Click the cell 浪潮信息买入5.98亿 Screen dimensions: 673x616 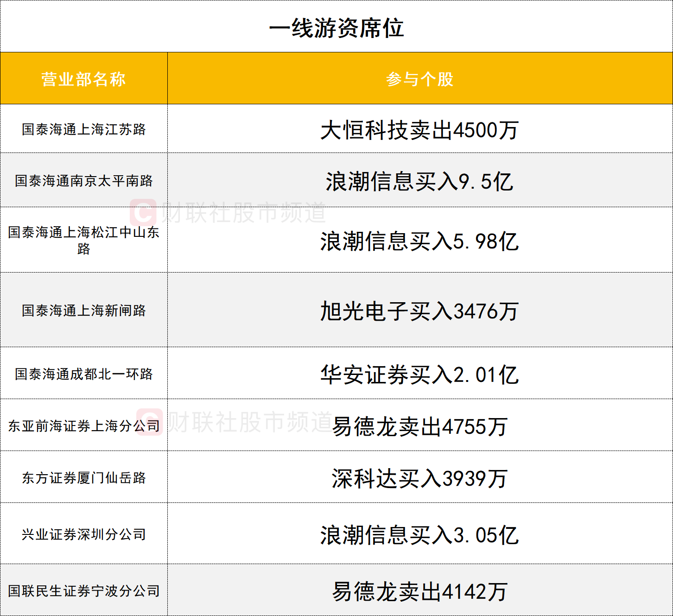tap(420, 240)
